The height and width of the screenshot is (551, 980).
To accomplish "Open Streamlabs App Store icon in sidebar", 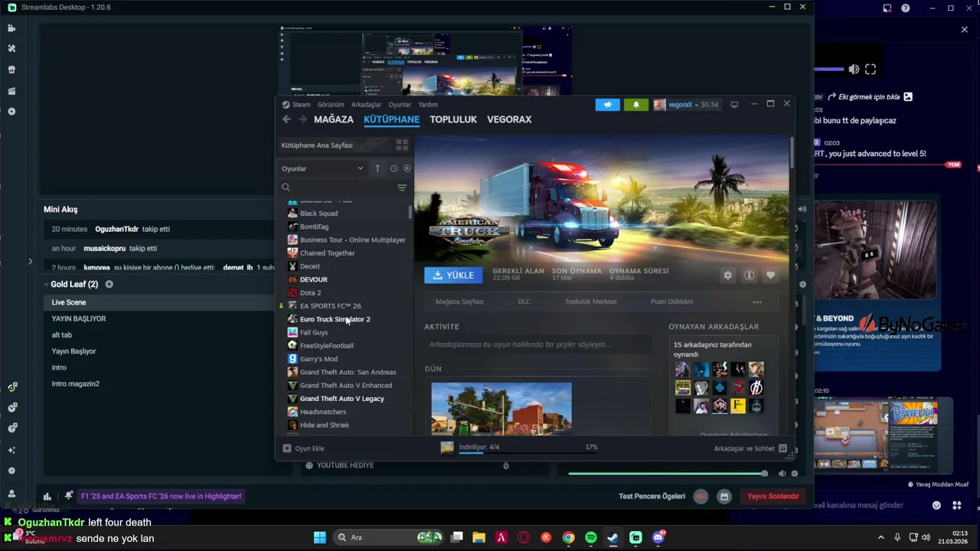I will coord(11,70).
